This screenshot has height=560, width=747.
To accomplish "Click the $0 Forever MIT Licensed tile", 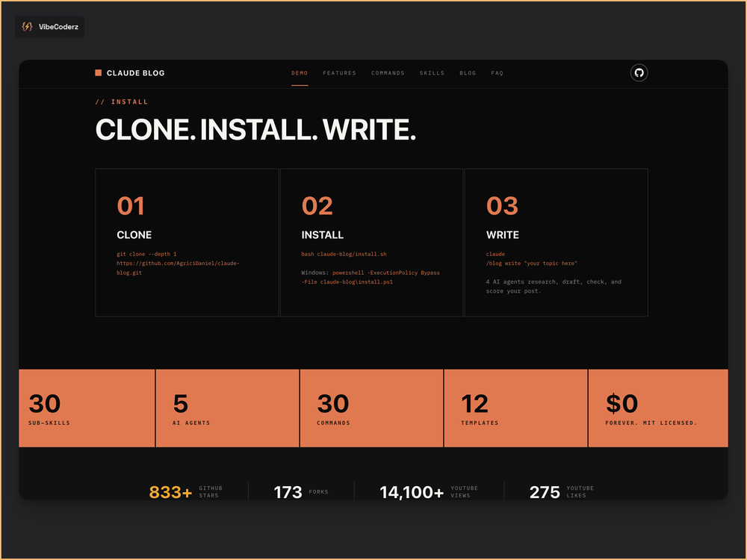I will click(658, 408).
